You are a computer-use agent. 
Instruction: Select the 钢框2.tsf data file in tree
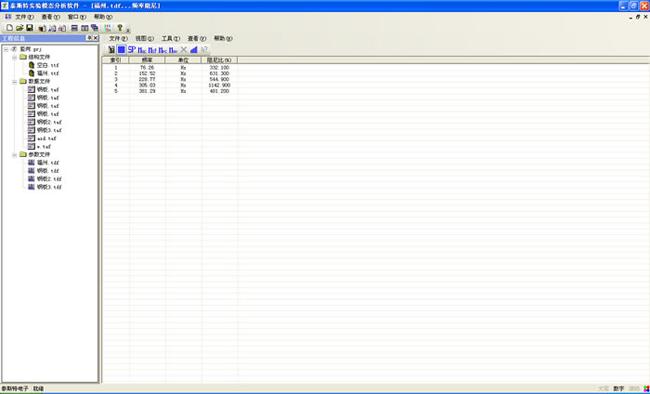(x=49, y=122)
